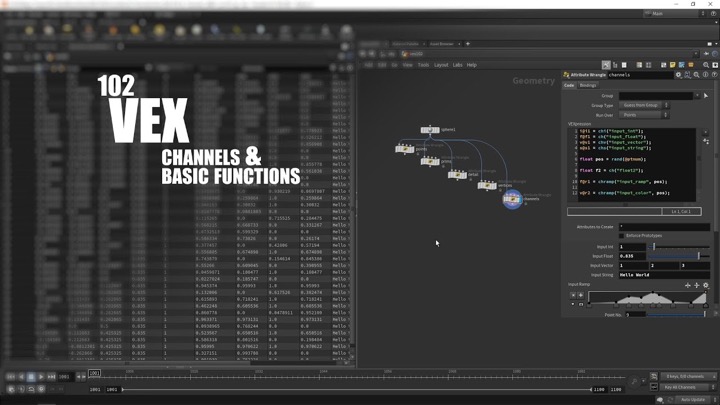Screen dimensions: 720x405
Task: Switch to the Bindings tab
Action: (588, 85)
